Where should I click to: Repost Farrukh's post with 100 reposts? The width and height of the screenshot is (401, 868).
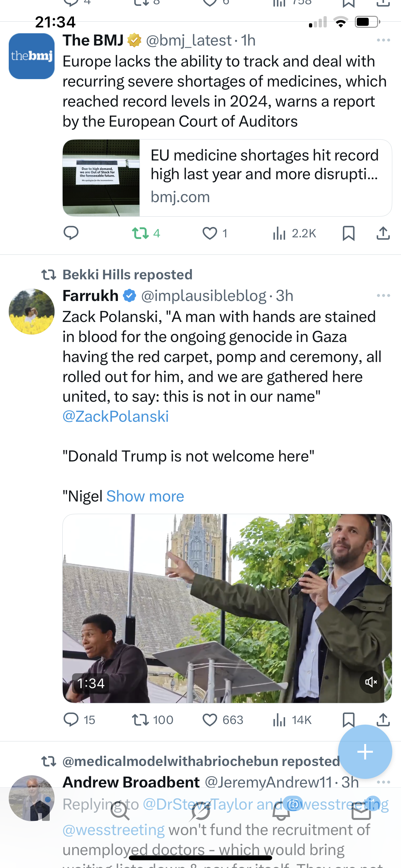[141, 720]
